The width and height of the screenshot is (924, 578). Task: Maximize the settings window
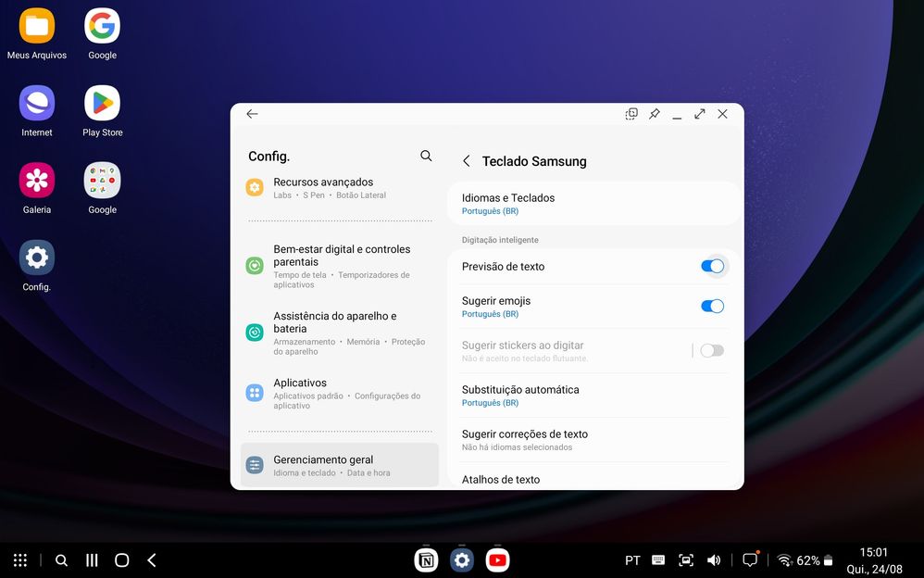[x=700, y=114]
